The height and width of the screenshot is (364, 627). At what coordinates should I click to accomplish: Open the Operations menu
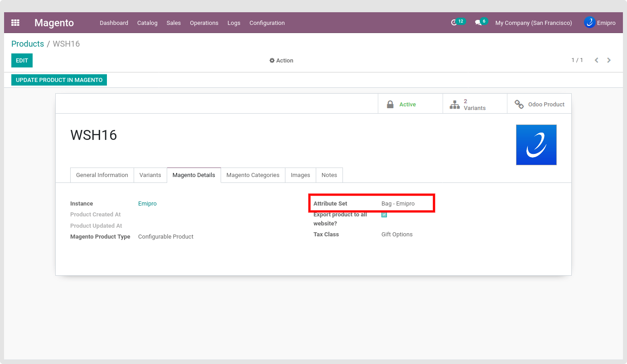204,23
